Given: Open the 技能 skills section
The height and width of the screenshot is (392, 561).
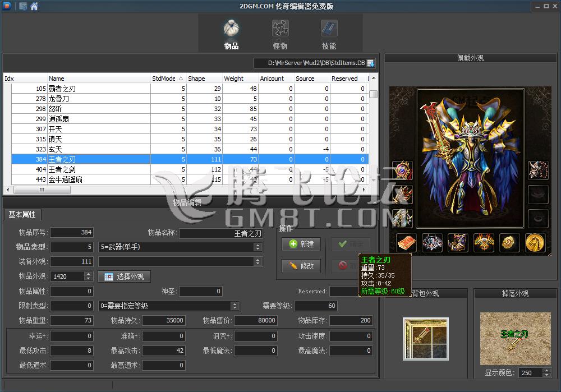Looking at the screenshot, I should [329, 34].
